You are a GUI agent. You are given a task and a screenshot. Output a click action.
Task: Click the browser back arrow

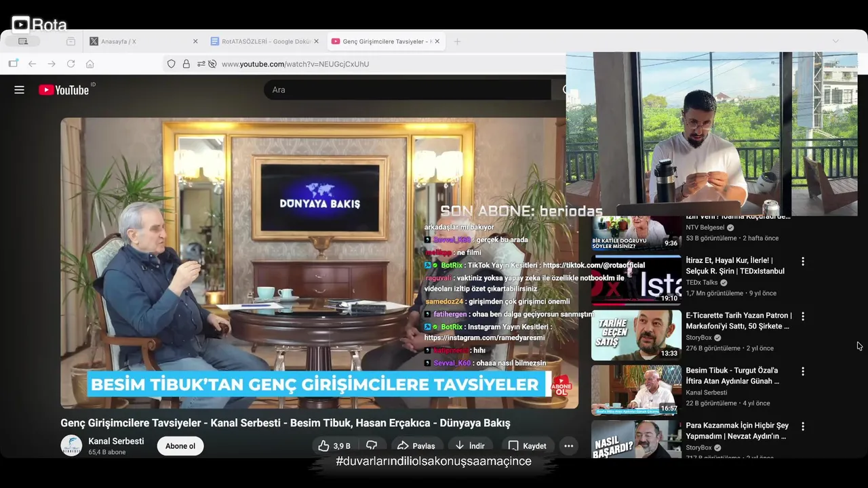tap(32, 64)
